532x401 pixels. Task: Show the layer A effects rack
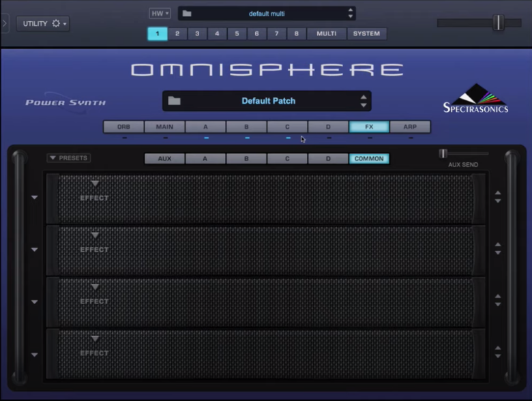coord(205,158)
